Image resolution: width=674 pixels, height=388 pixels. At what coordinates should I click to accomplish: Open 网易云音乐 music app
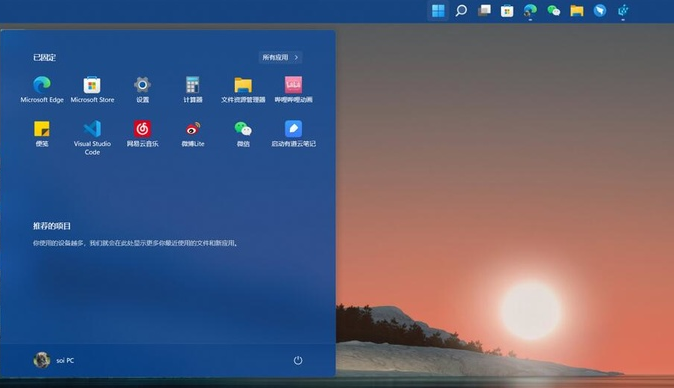pos(142,134)
